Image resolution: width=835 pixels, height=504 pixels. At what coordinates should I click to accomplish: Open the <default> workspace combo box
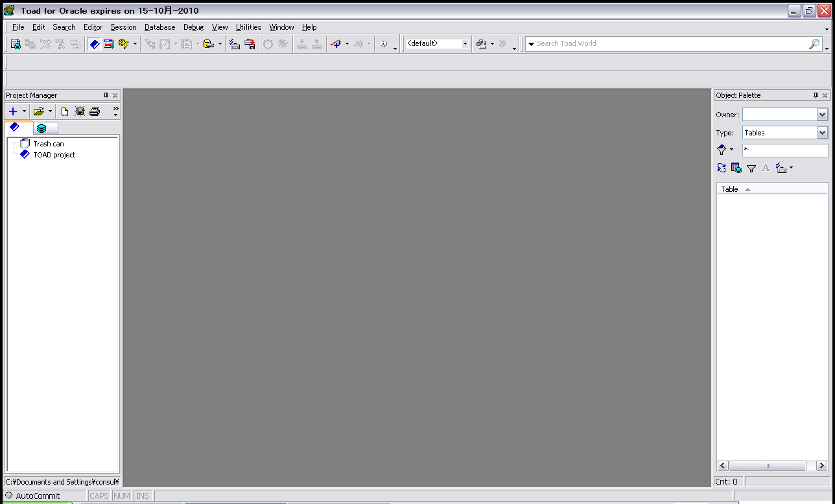pyautogui.click(x=438, y=43)
